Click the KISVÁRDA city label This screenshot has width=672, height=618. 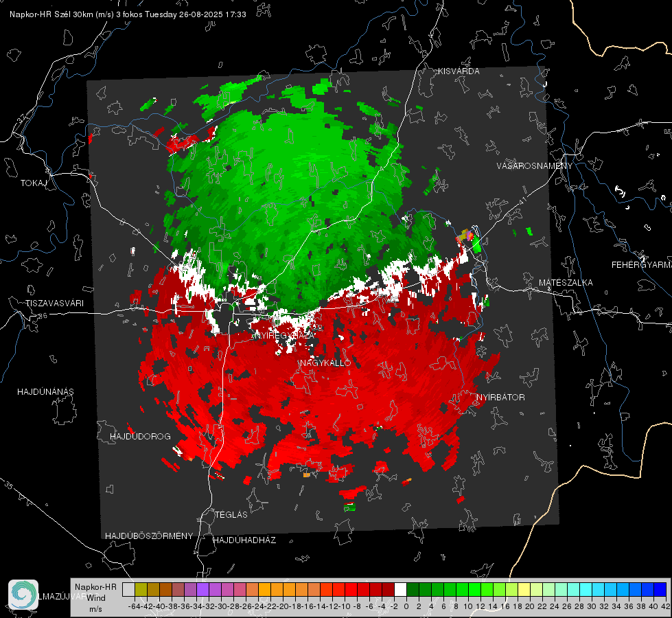(459, 71)
